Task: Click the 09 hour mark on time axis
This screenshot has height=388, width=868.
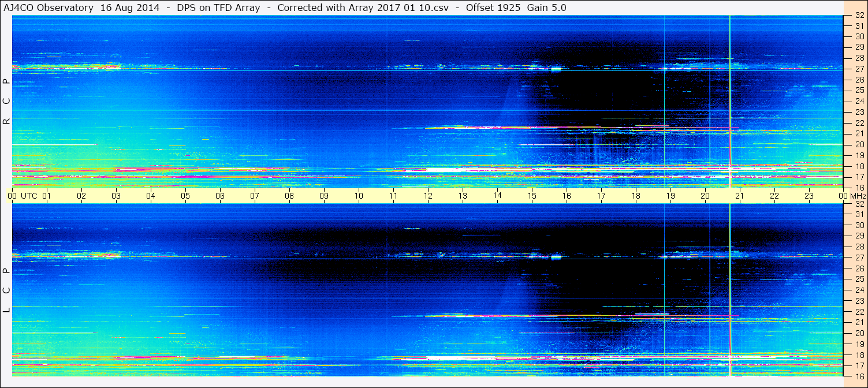Action: (x=324, y=196)
